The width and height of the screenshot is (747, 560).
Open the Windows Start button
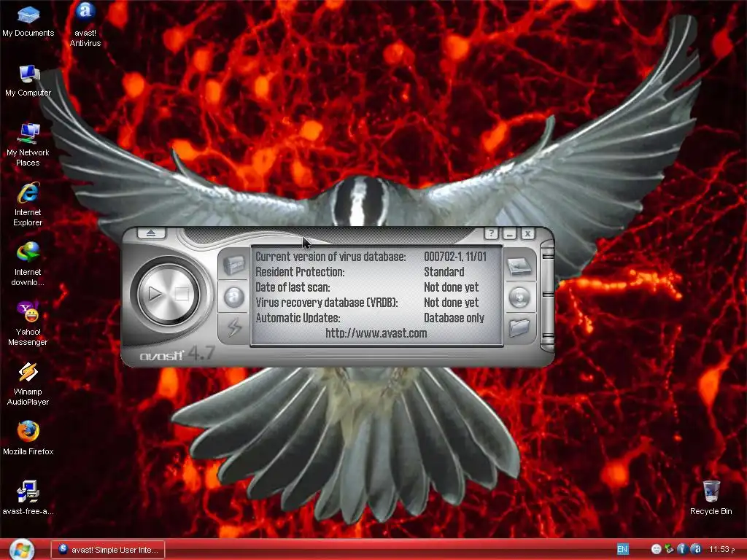coord(22,550)
